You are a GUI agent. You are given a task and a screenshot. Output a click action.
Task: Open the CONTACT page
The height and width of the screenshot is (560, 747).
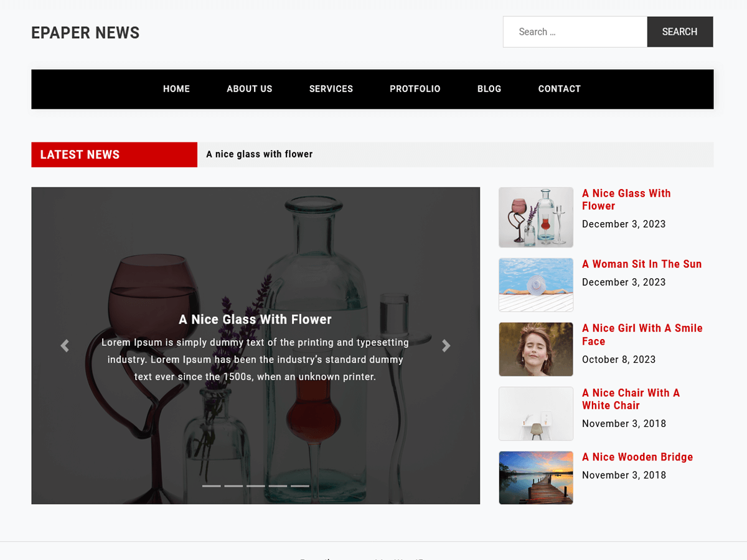pos(559,89)
